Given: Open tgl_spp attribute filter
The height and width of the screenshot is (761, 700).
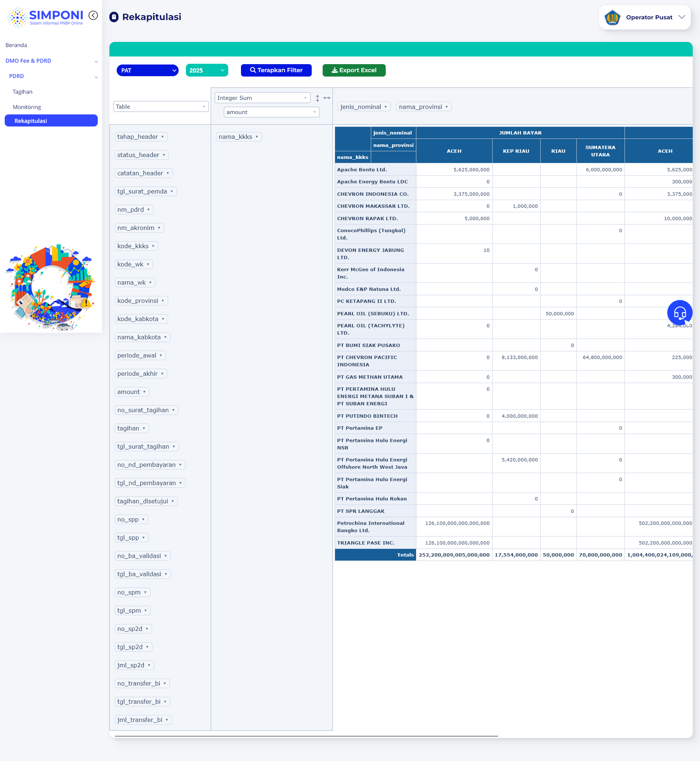Looking at the screenshot, I should [x=144, y=538].
